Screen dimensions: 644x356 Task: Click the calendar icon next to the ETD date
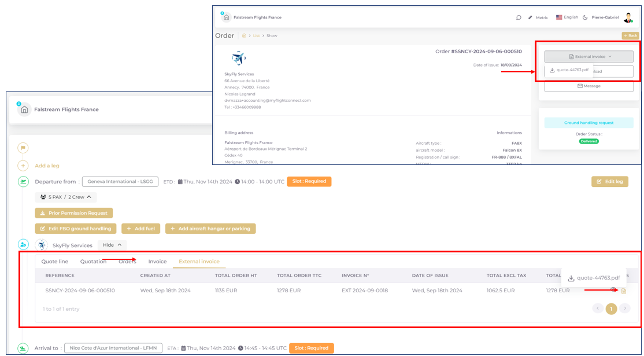coord(180,182)
